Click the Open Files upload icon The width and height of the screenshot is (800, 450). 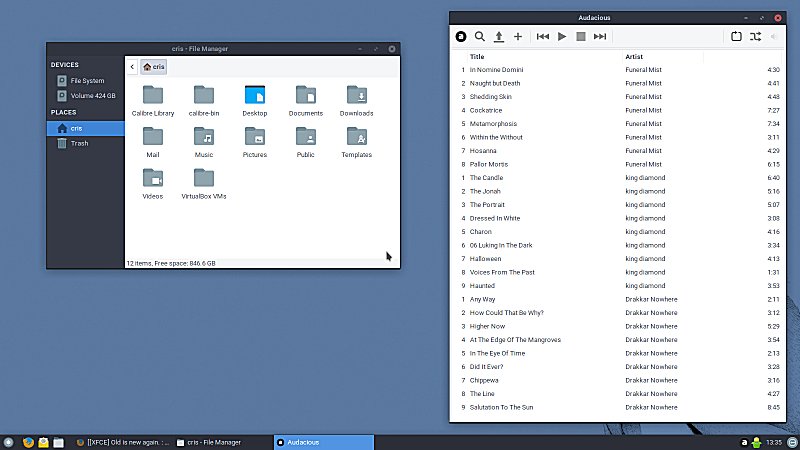tap(499, 36)
